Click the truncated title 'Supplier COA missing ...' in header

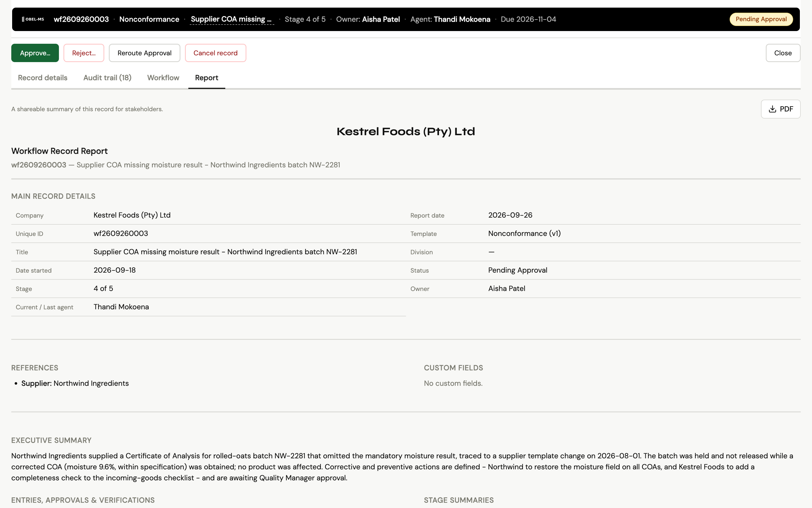[231, 19]
